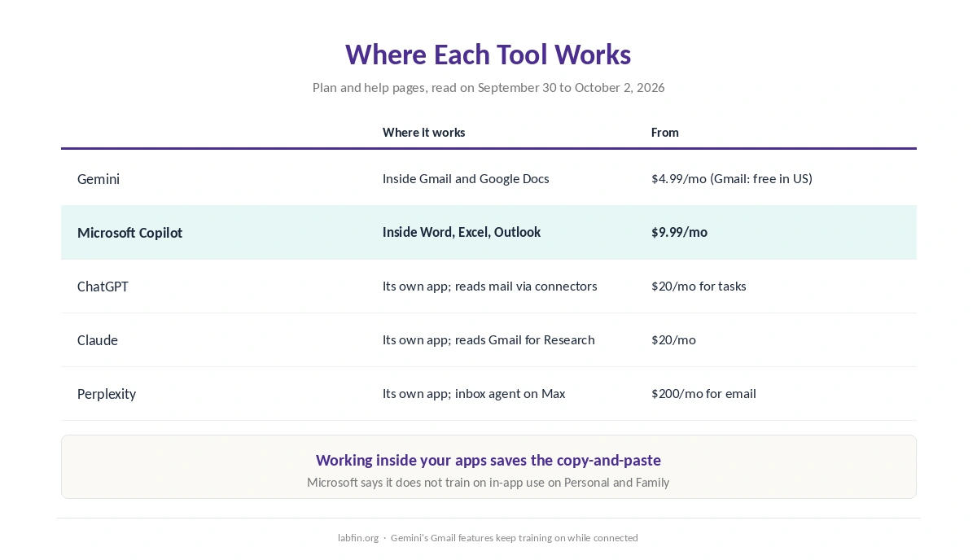Click the Microsoft training note in the callout

(x=488, y=483)
